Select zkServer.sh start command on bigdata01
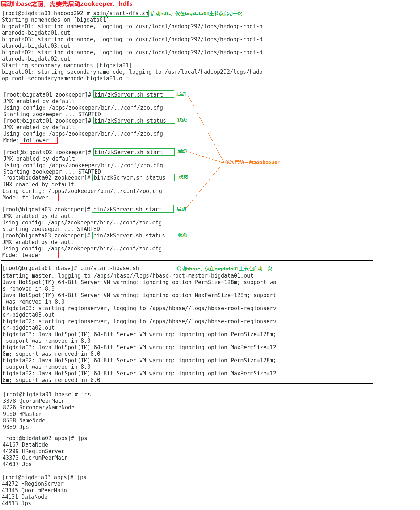This screenshot has width=420, height=510. 134,94
